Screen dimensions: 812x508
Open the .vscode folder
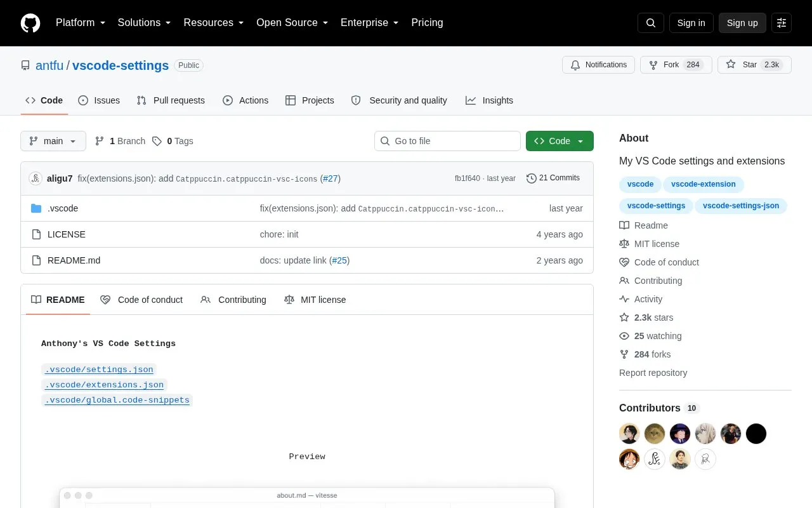[x=63, y=208]
